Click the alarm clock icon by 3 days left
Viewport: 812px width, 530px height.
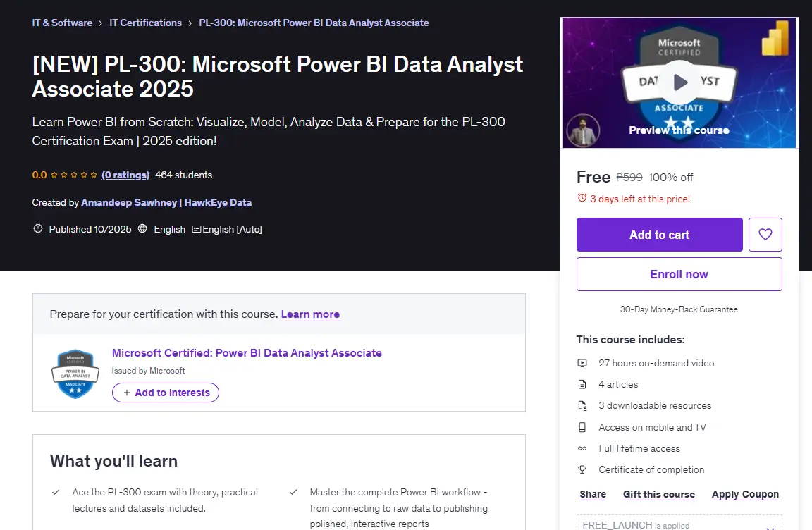coord(582,198)
